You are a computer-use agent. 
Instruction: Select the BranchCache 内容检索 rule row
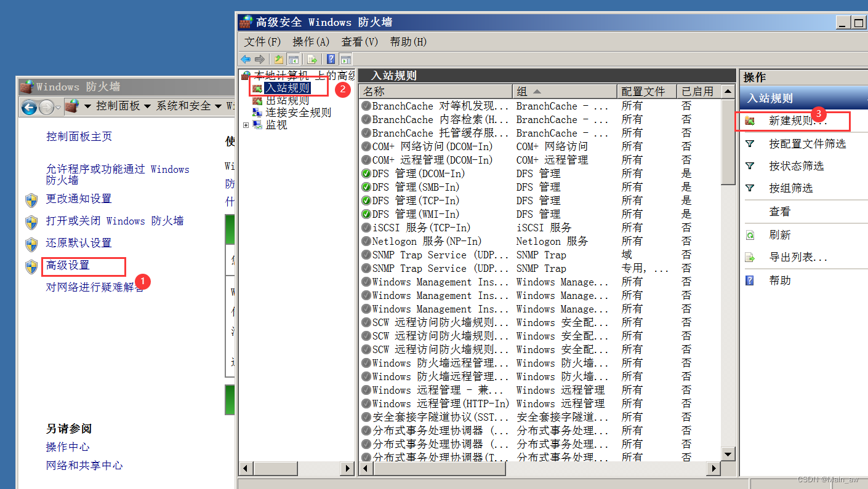coord(540,119)
